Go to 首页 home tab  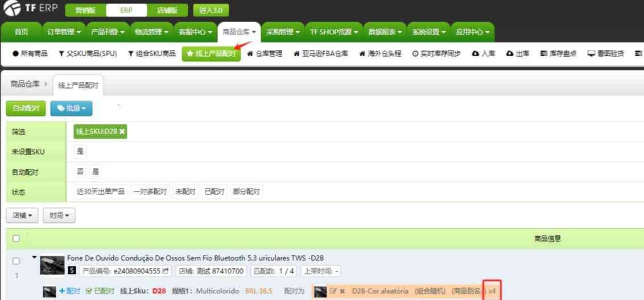click(x=22, y=32)
